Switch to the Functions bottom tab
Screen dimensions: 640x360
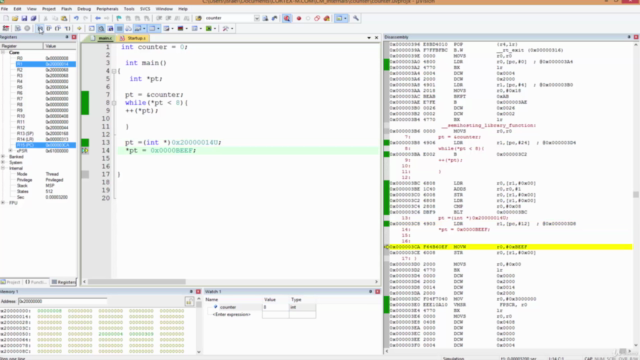click(36, 282)
